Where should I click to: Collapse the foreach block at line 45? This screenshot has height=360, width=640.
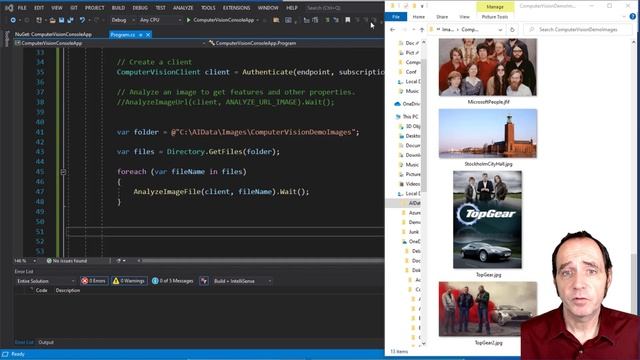coord(63,172)
